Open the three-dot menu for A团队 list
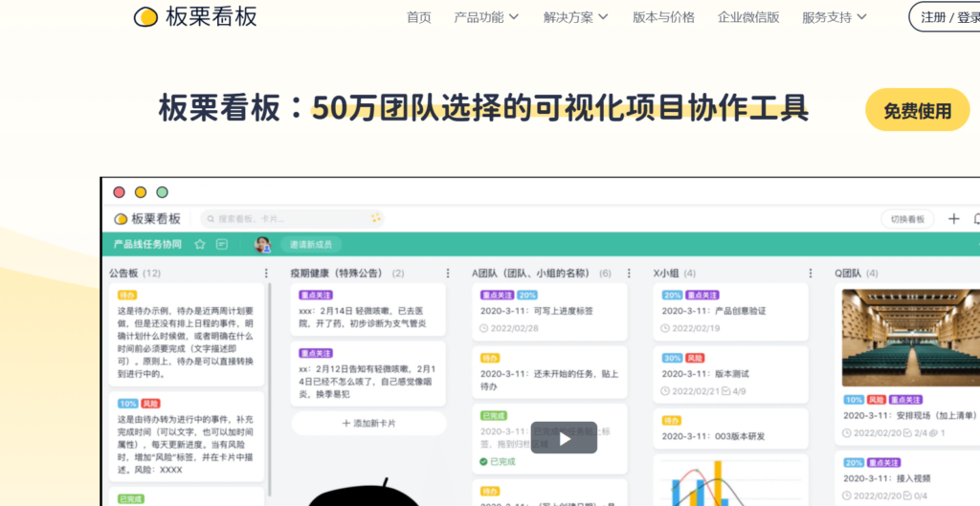Screen dimensions: 980x506 click(629, 274)
